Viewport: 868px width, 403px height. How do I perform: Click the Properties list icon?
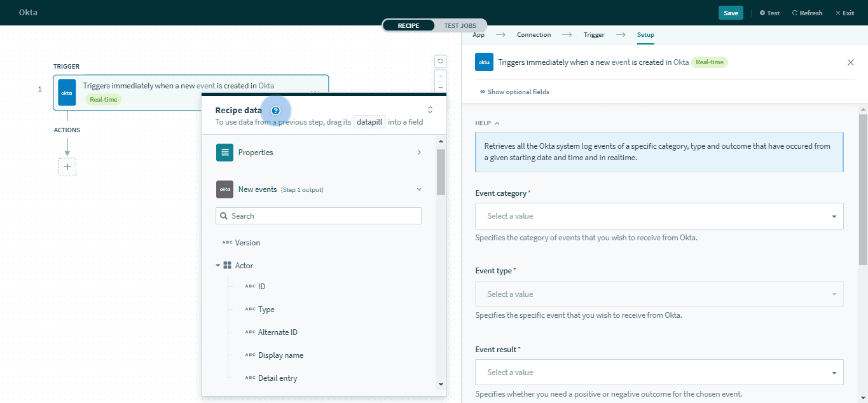pyautogui.click(x=224, y=153)
